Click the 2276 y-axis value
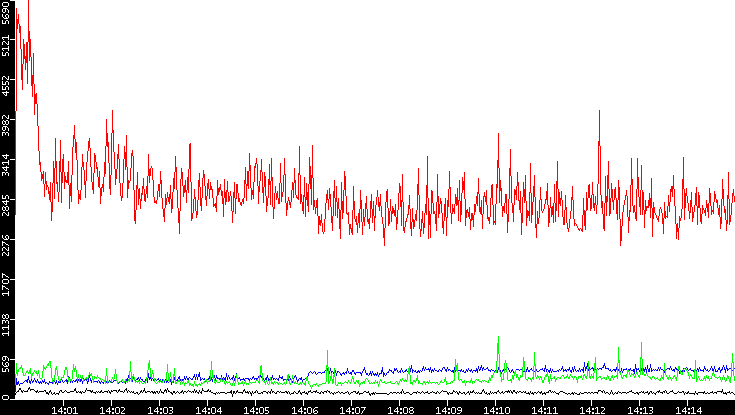Viewport: 735px width, 415px height. (5, 246)
